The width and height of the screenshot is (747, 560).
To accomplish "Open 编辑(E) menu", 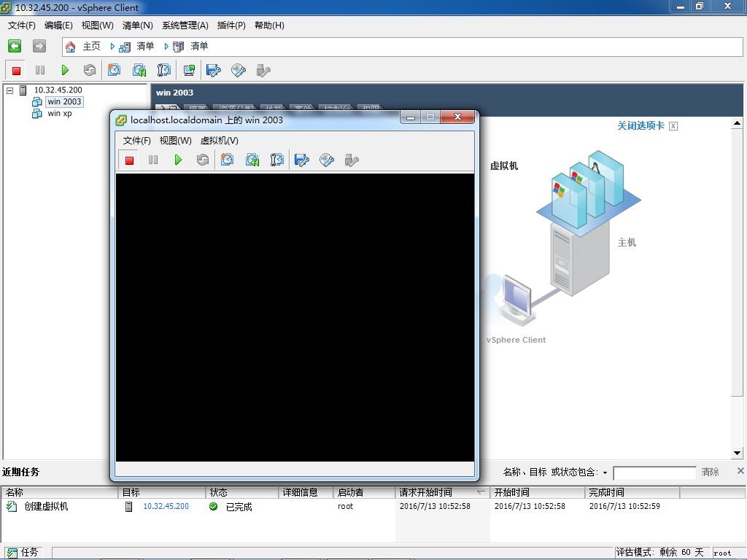I will 58,26.
